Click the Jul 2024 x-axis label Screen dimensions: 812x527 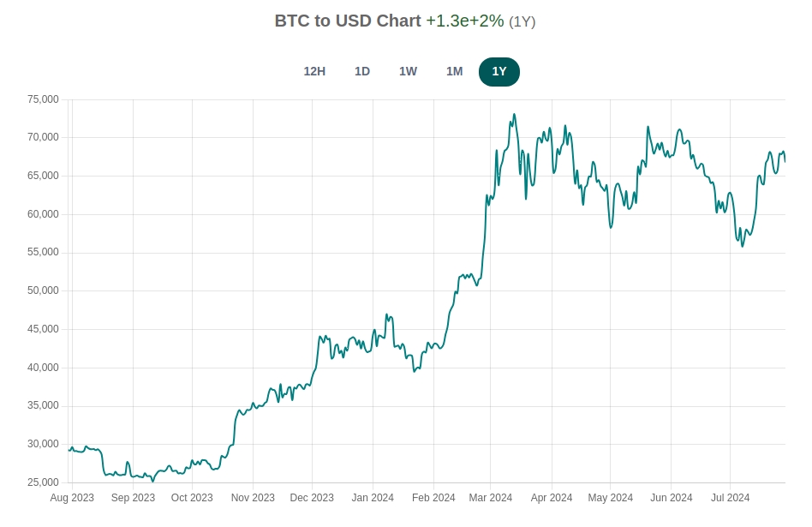point(730,498)
